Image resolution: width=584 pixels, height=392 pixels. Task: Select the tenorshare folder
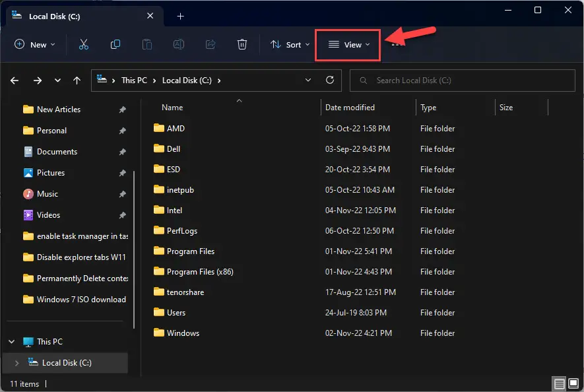178,292
